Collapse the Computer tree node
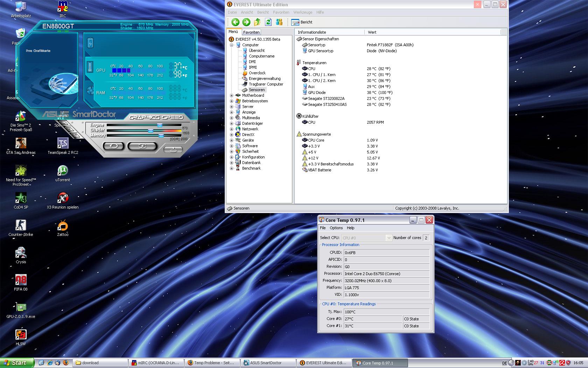 pos(231,45)
